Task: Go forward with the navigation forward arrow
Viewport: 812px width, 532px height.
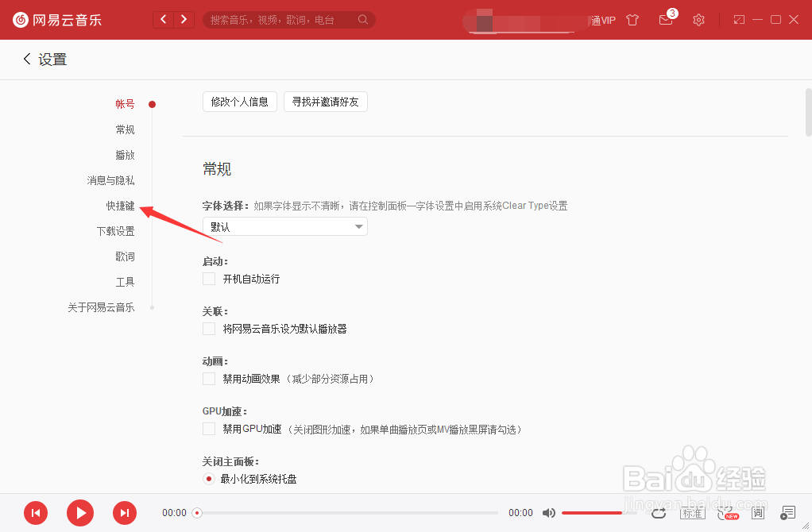Action: coord(184,20)
